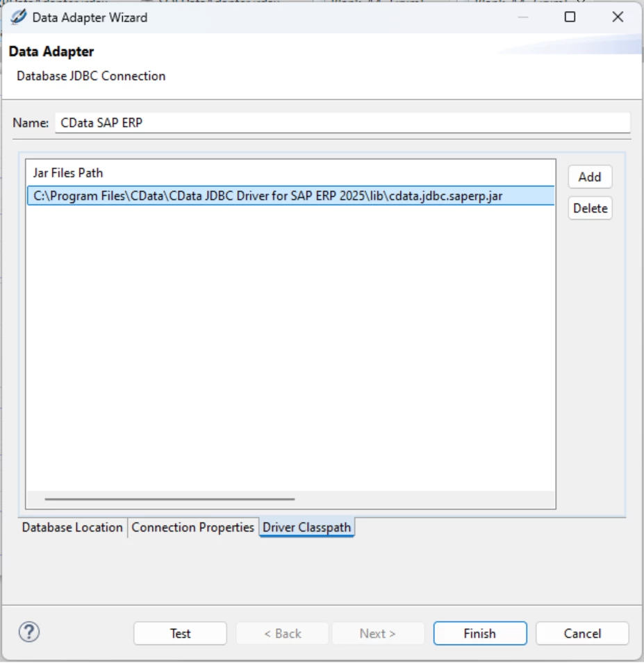
Task: Maximize the Data Adapter Wizard window
Action: pyautogui.click(x=570, y=17)
